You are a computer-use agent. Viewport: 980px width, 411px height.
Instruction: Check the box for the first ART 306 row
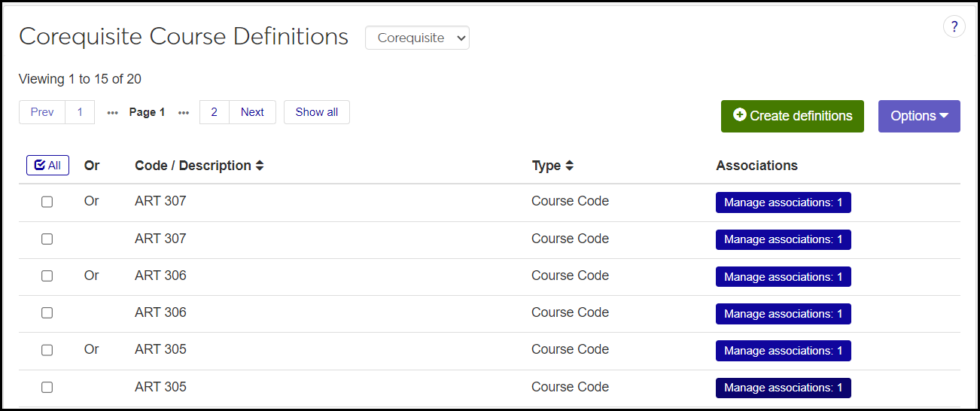47,276
